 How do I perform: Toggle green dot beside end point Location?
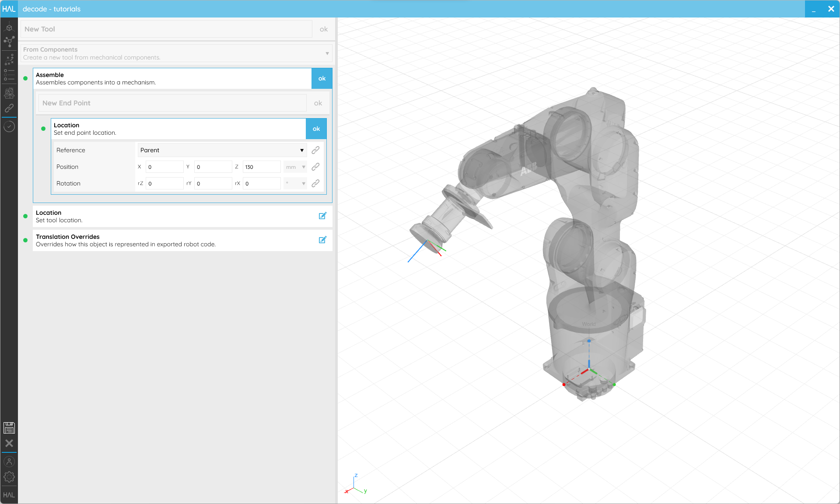pos(43,129)
